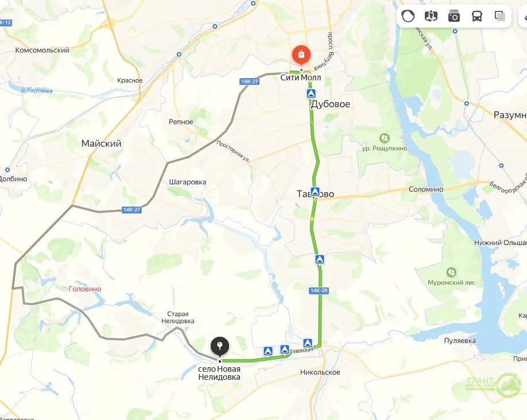Viewport: 527px width, 420px height.
Task: Select the Майский town label
Action: click(101, 143)
